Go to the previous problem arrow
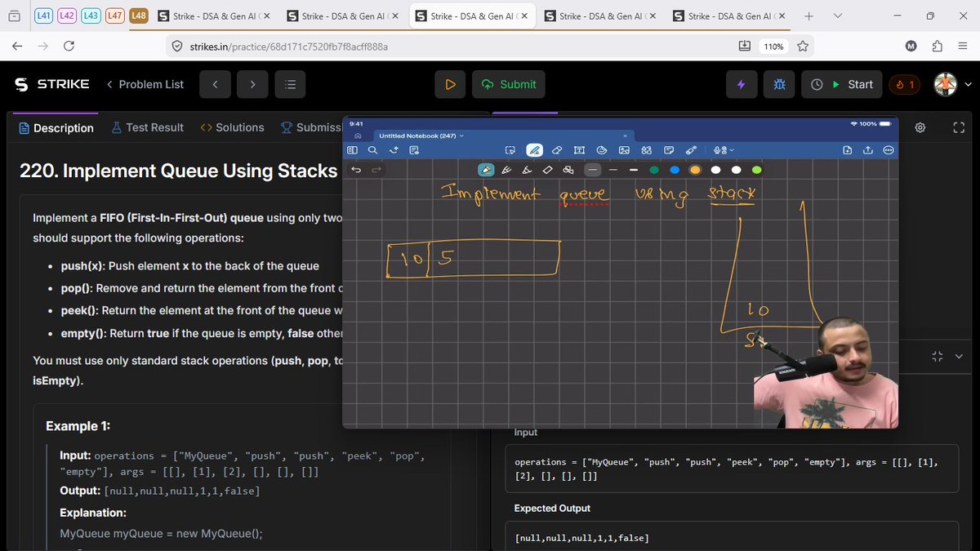 (x=215, y=84)
